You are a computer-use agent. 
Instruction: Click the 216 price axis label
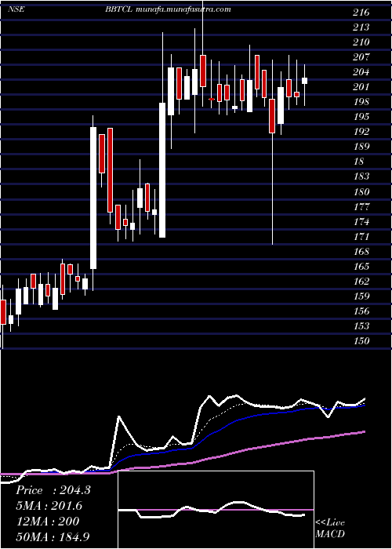(x=361, y=13)
